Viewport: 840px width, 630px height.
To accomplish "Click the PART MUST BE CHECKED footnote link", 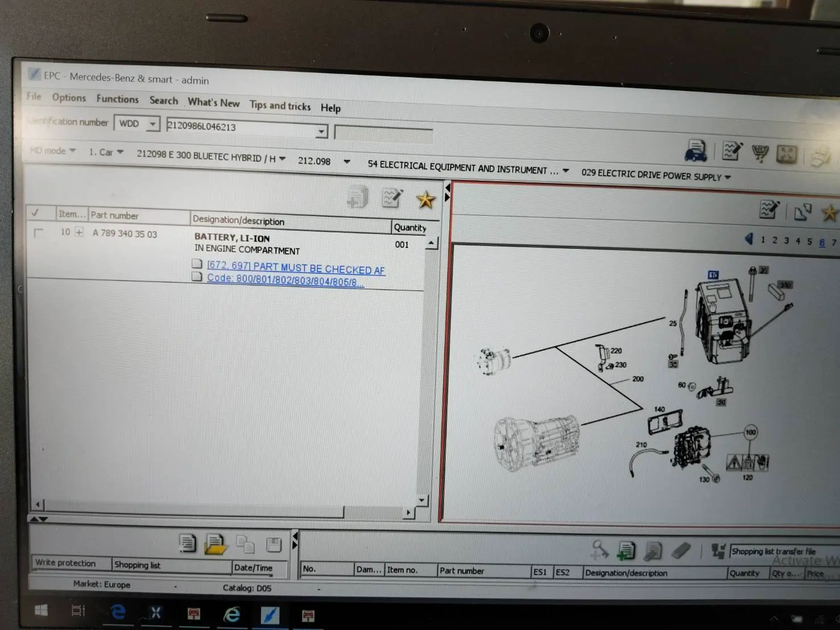I will coord(296,268).
